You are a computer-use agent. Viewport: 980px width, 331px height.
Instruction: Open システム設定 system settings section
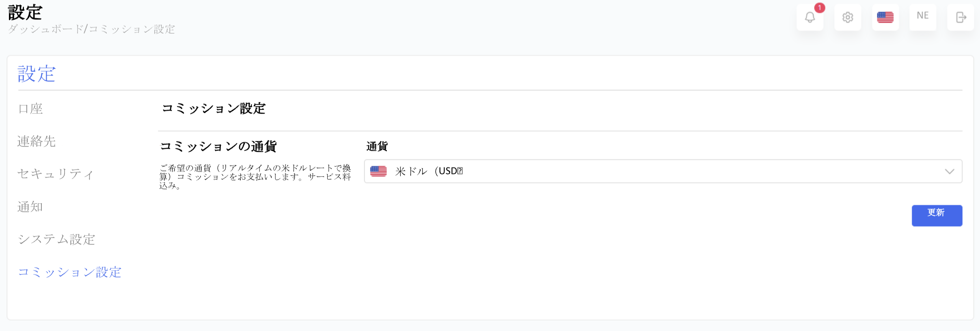point(56,239)
